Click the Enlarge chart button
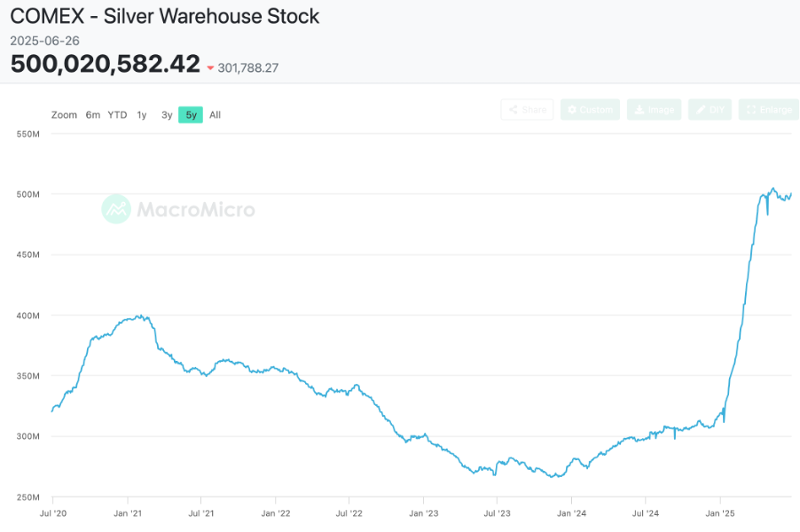 coord(769,110)
